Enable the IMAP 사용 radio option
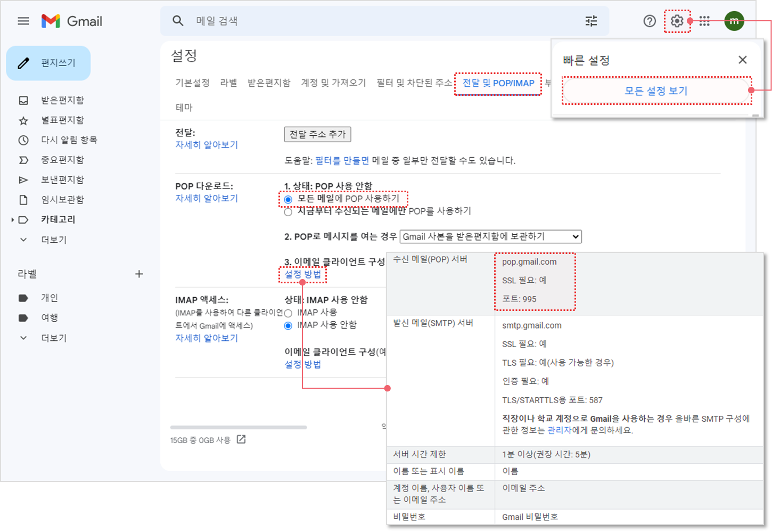Image resolution: width=772 pixels, height=532 pixels. (x=288, y=313)
